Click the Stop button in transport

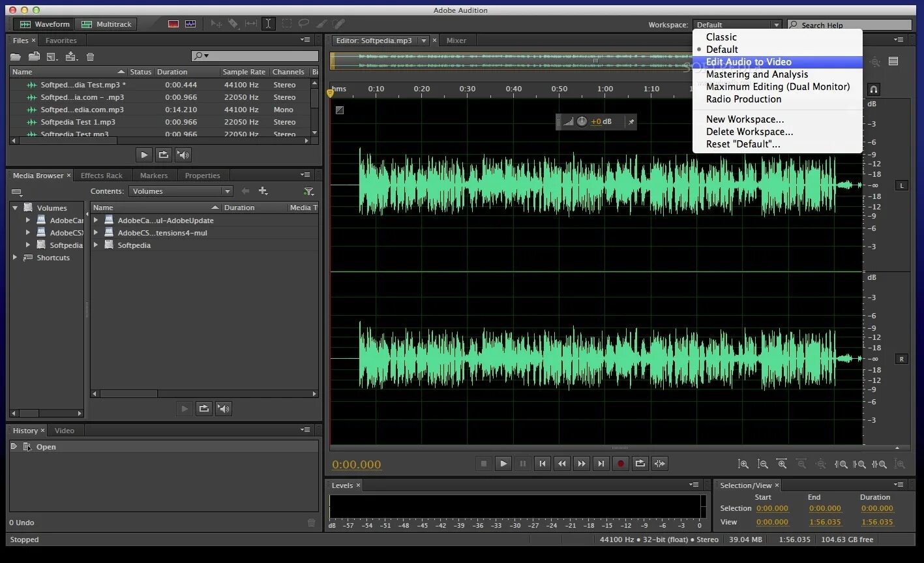click(483, 464)
